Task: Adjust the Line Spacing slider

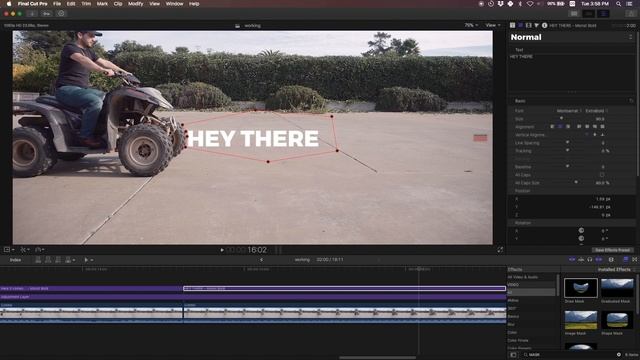Action: pos(567,142)
